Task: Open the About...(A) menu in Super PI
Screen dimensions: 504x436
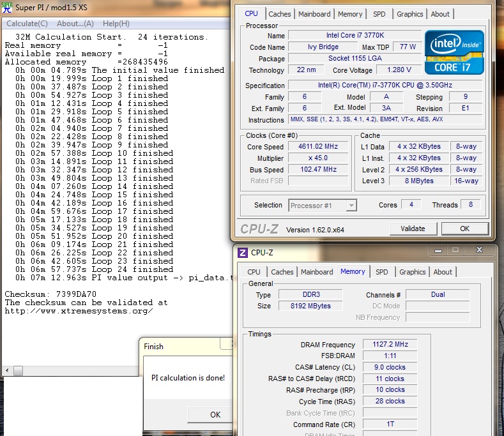Action: pos(75,24)
